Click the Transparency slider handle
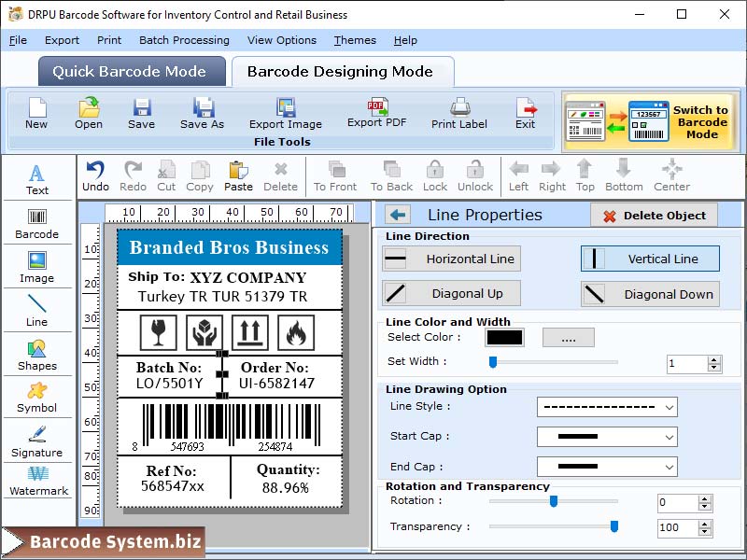 pos(614,525)
